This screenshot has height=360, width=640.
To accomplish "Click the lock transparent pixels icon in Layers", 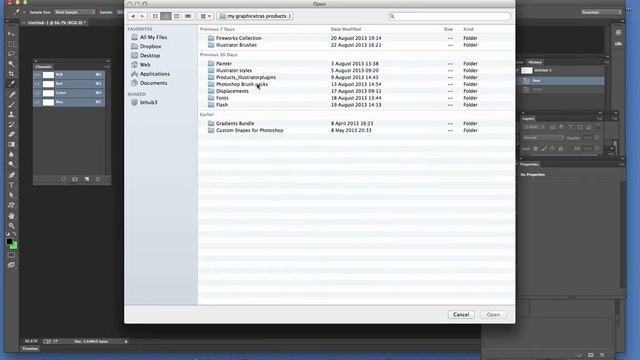I will click(536, 149).
